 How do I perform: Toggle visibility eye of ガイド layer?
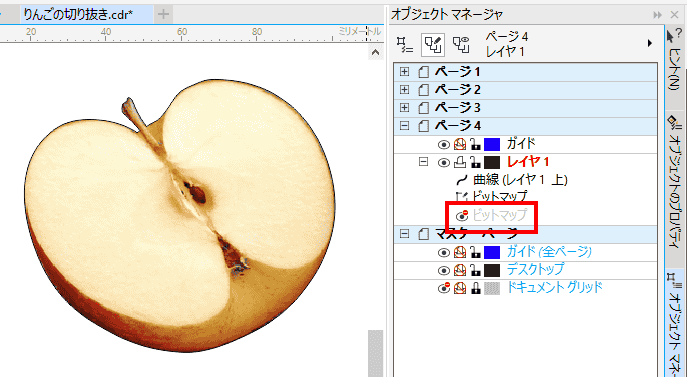click(x=444, y=144)
